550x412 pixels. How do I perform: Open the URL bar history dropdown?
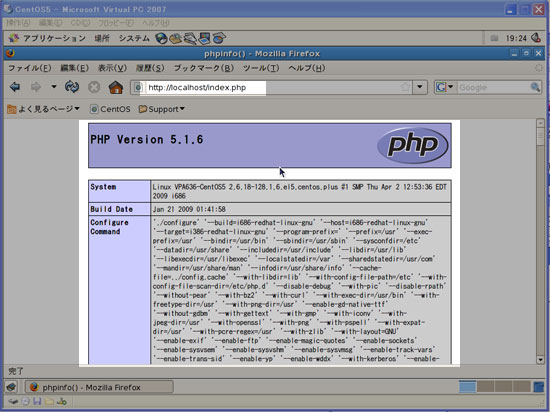point(420,87)
